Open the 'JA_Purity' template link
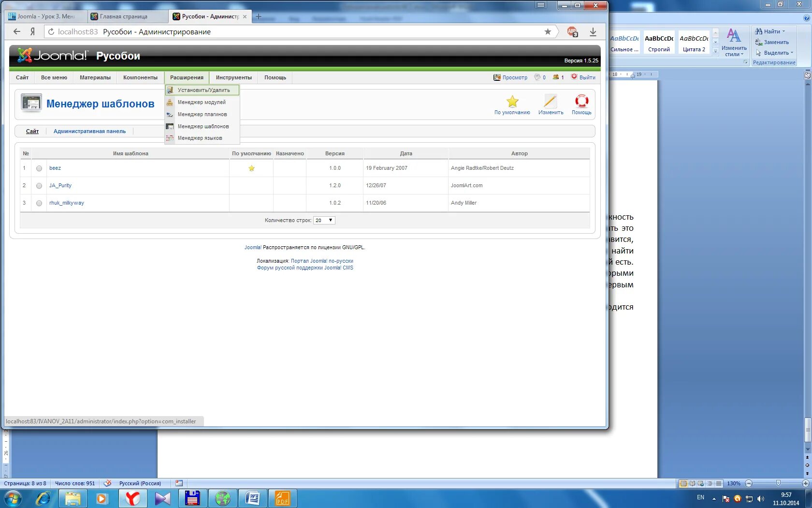 tap(60, 186)
